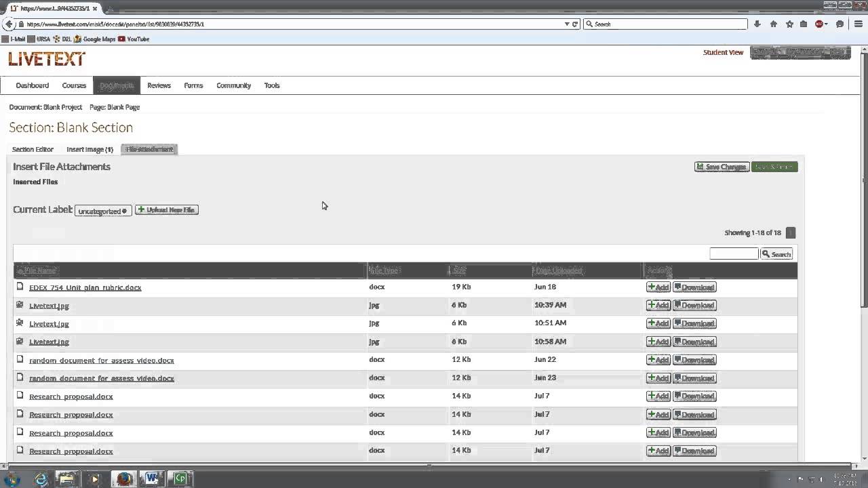Click the Student View link
This screenshot has height=488, width=868.
coord(723,52)
